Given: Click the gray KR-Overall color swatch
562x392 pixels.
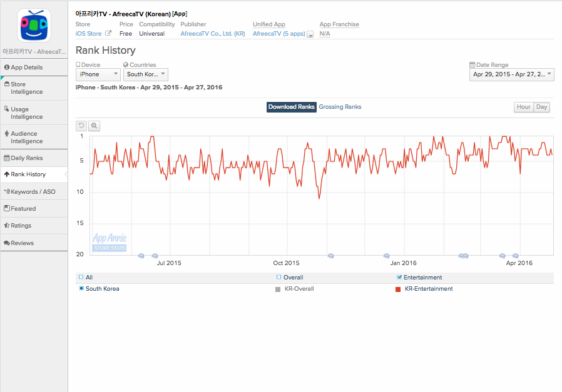Looking at the screenshot, I should (x=278, y=289).
